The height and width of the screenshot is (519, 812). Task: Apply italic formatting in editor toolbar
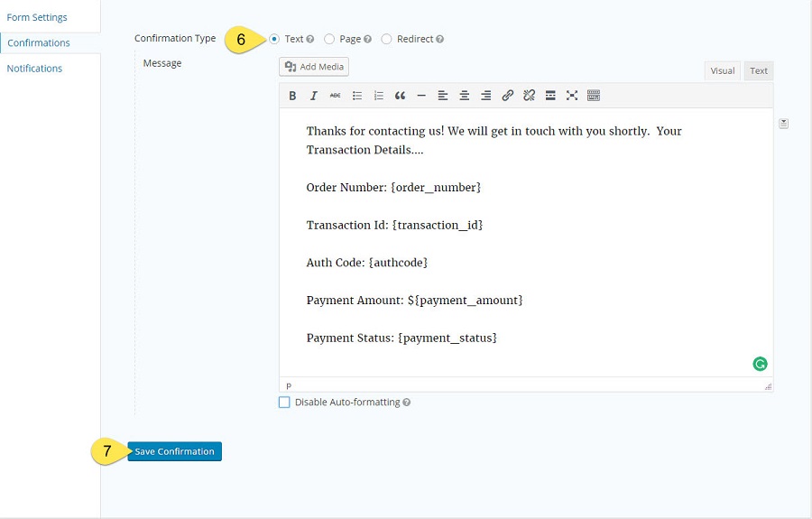314,96
